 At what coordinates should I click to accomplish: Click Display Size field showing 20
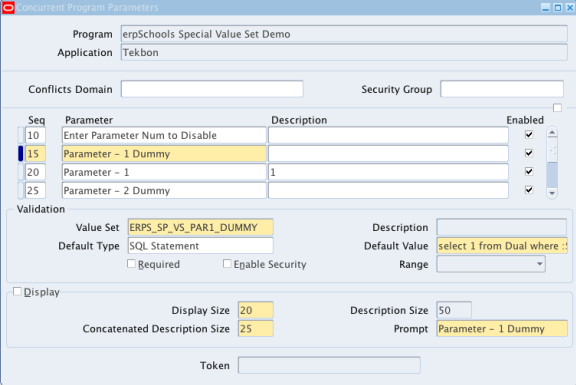click(x=255, y=310)
